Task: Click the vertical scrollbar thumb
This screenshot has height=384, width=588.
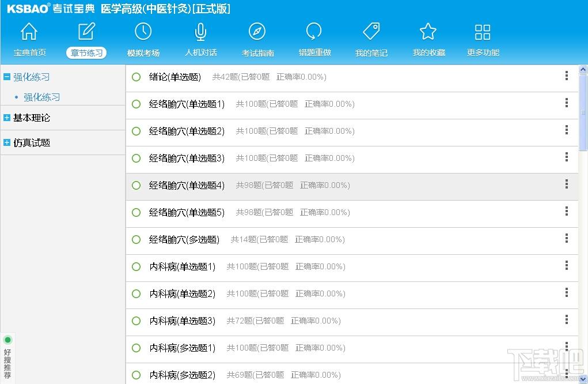Action: 583,112
